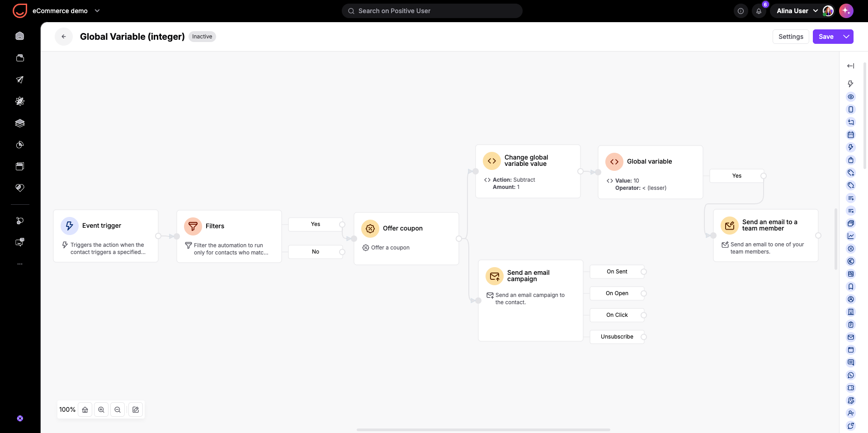Select the Filters Yes branch output
The width and height of the screenshot is (868, 433).
[316, 224]
